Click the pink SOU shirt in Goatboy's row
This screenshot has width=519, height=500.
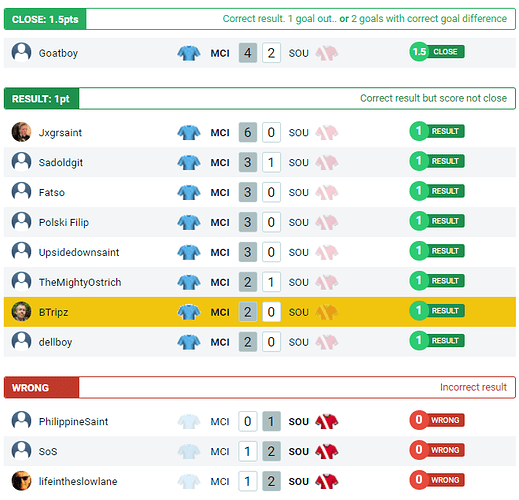coord(327,53)
